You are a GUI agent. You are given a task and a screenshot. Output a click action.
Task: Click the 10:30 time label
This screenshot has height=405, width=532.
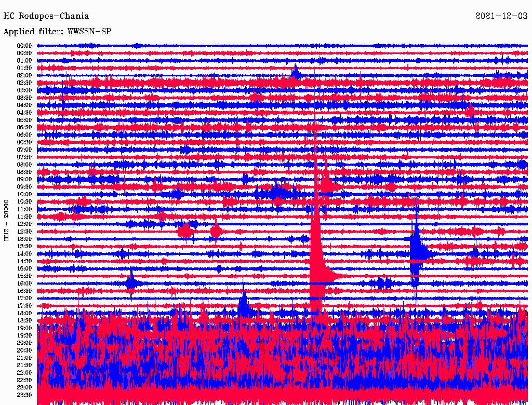(x=24, y=201)
